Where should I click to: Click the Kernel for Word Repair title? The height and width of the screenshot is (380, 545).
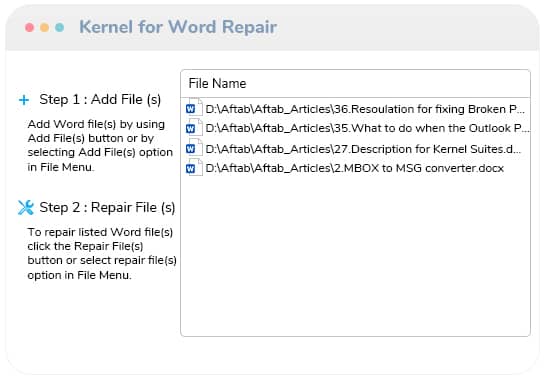(178, 27)
